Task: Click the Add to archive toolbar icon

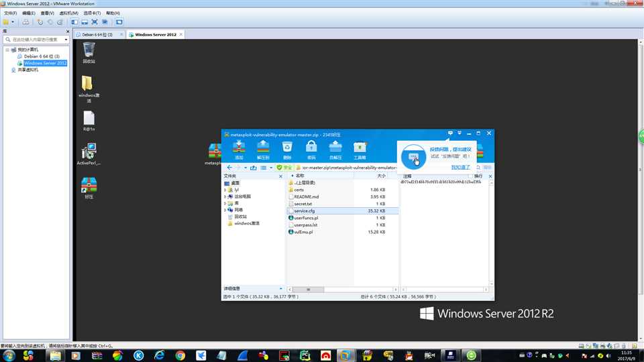Action: coord(239,149)
